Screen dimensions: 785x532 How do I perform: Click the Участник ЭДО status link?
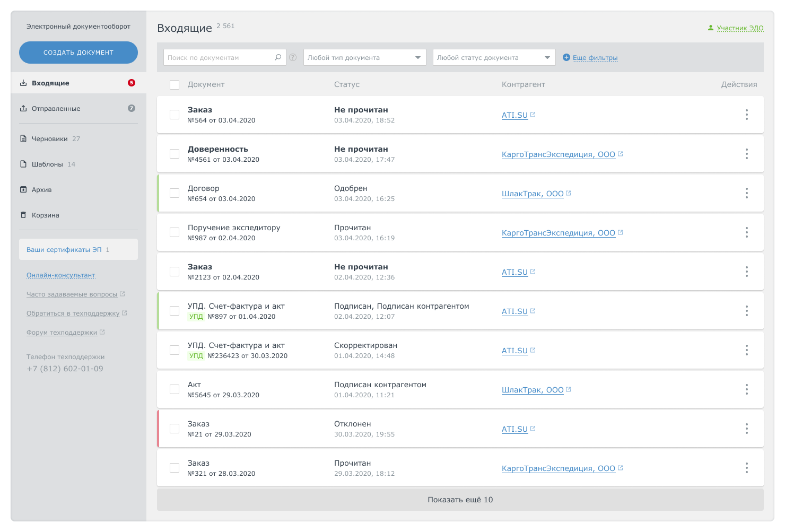point(740,28)
